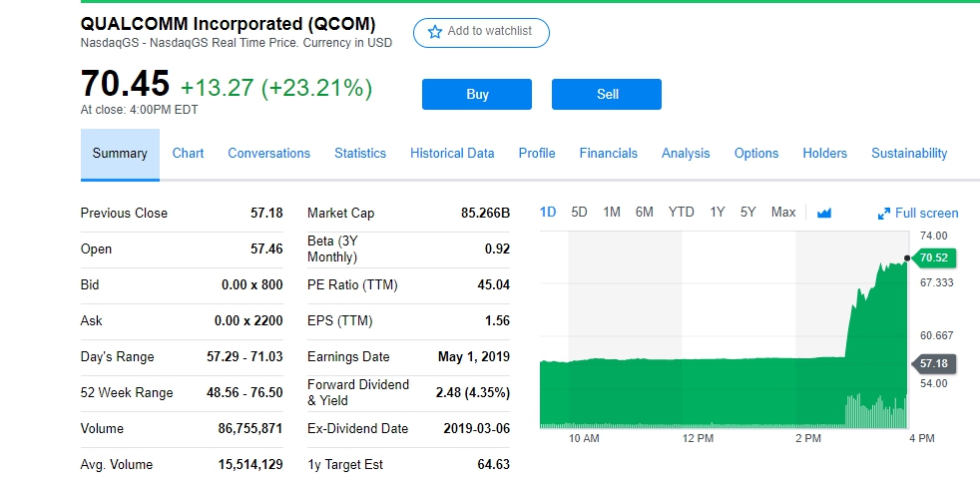Select the YTD chart range
980x490 pixels.
point(681,213)
